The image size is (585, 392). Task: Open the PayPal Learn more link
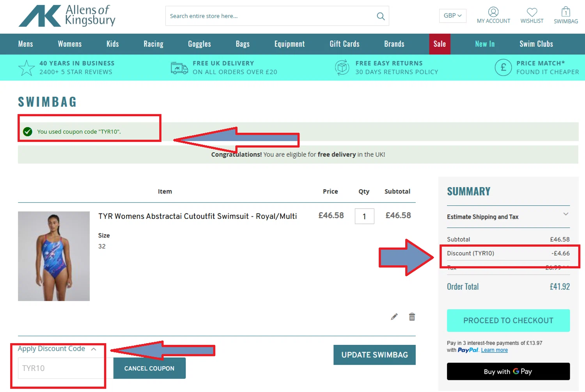click(494, 350)
